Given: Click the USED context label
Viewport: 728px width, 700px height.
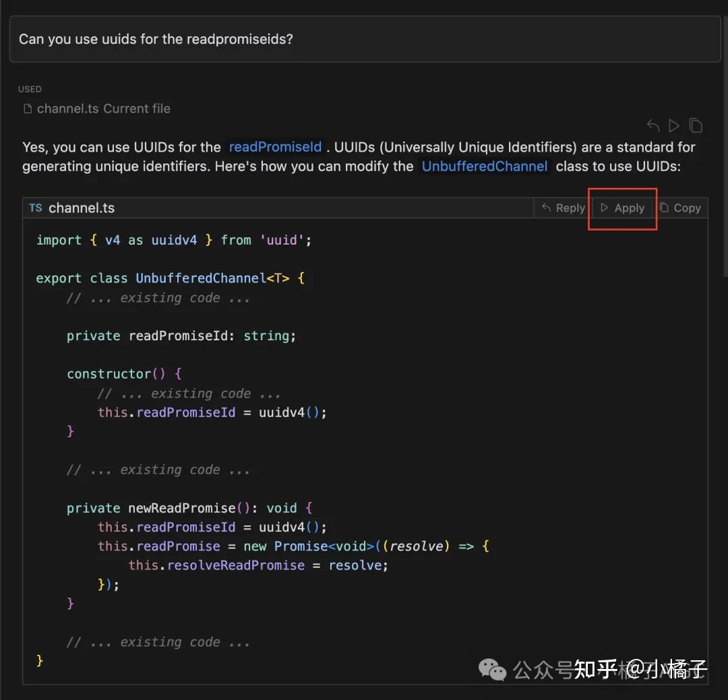Looking at the screenshot, I should coord(30,89).
